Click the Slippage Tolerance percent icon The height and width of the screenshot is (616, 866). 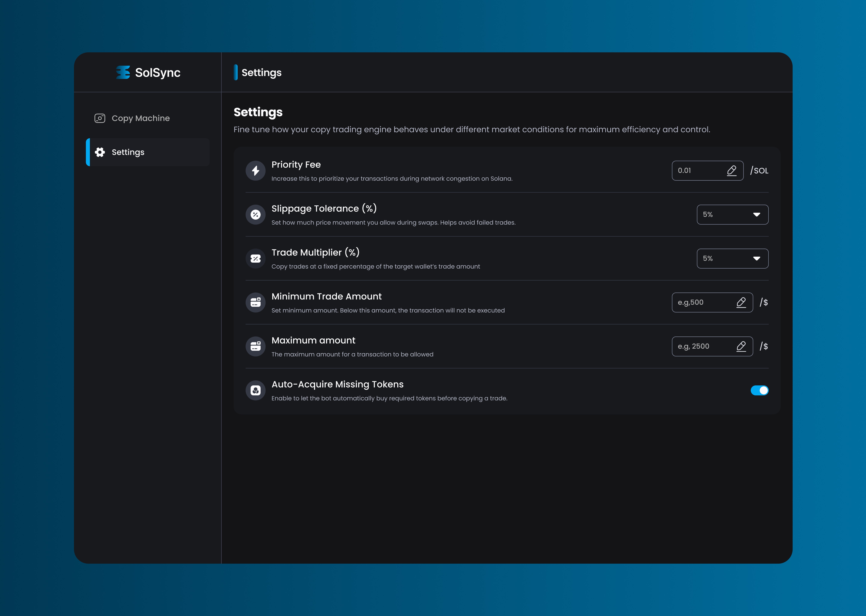coord(256,215)
